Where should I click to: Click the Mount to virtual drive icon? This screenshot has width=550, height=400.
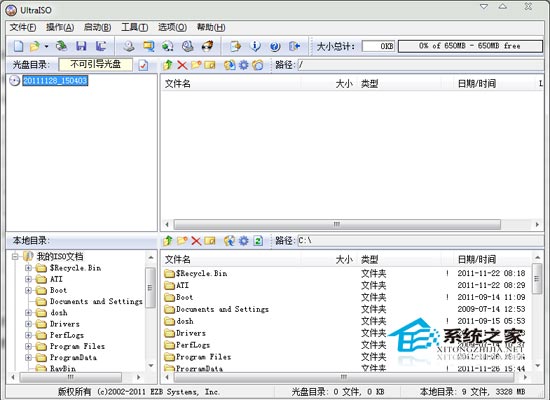click(188, 46)
